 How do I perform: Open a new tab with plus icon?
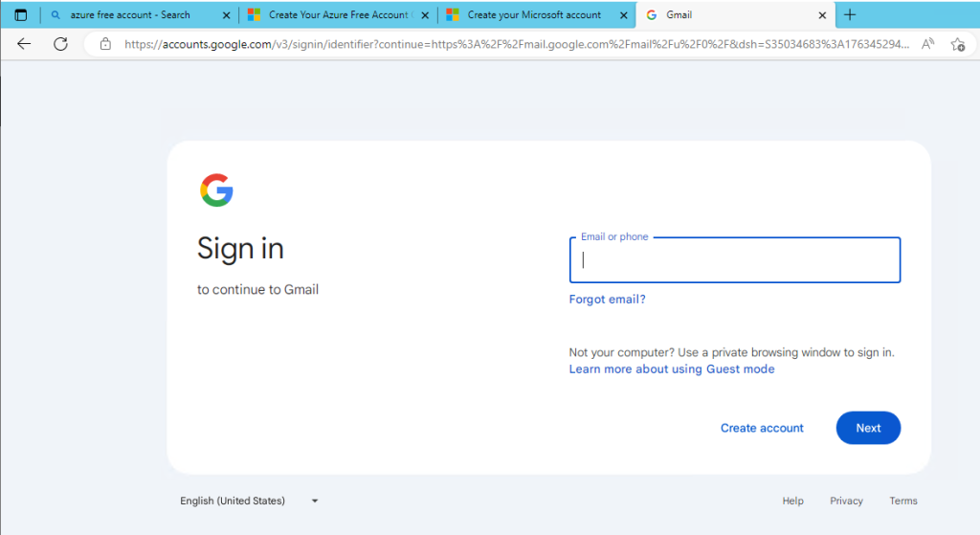(x=850, y=15)
